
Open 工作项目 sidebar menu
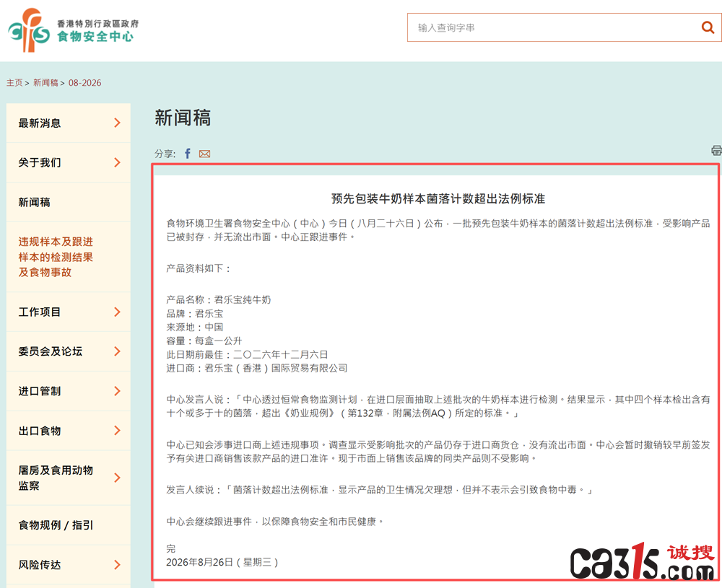68,312
